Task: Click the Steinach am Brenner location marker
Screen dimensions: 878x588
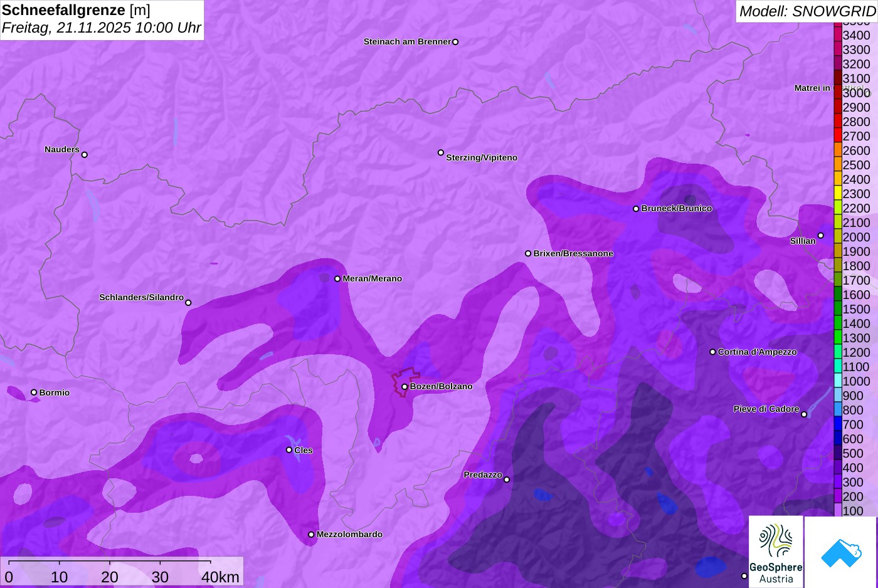Action: (x=455, y=42)
